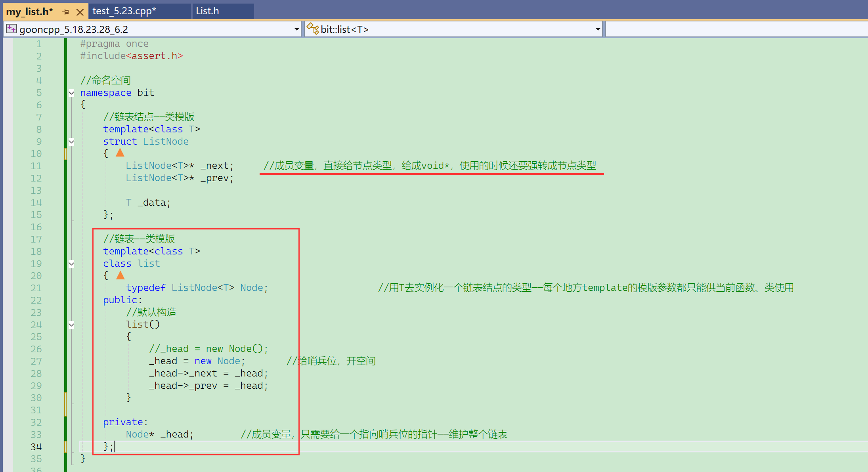This screenshot has height=472, width=868.
Task: Click orange triangle marker under class list
Action: pyautogui.click(x=120, y=275)
